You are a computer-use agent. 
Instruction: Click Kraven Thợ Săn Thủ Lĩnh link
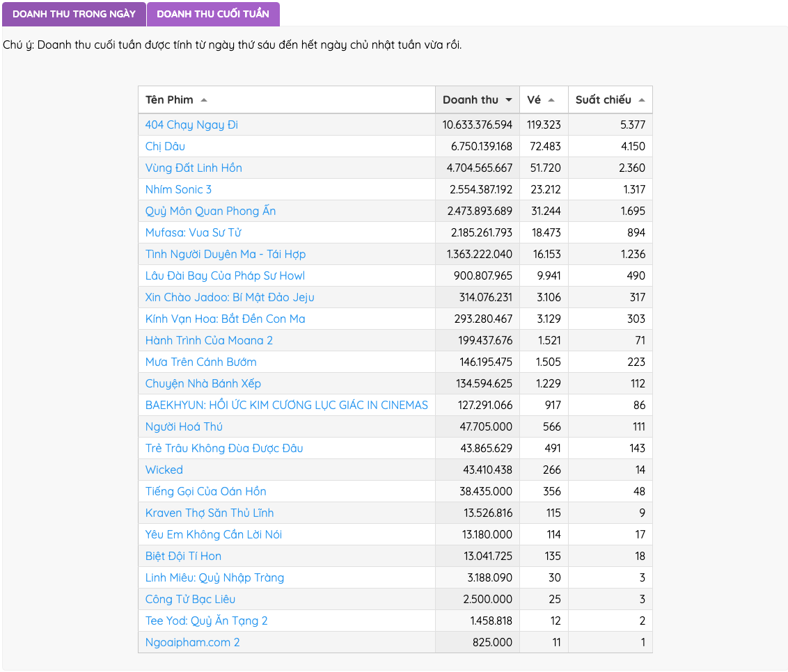click(210, 513)
